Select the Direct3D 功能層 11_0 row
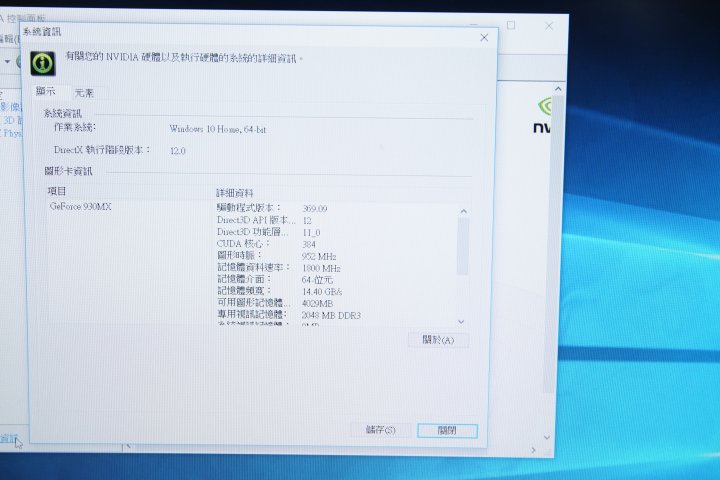Screen dimensions: 720x480 point(269,232)
